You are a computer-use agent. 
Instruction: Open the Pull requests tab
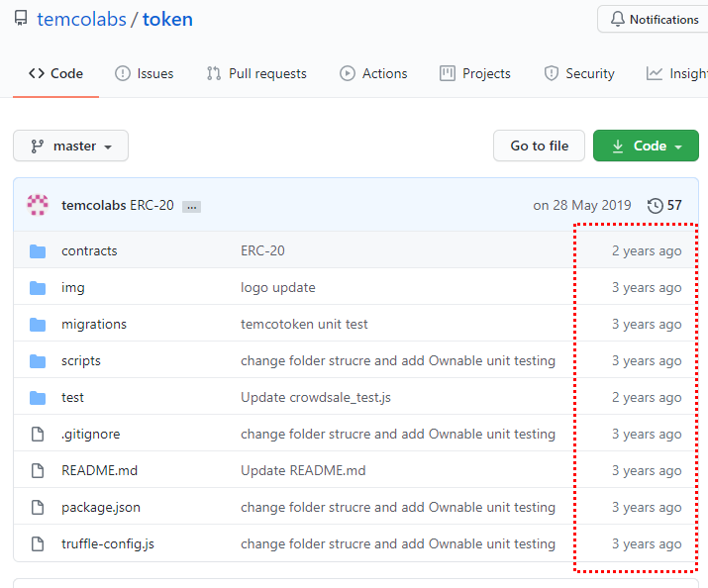pyautogui.click(x=256, y=73)
